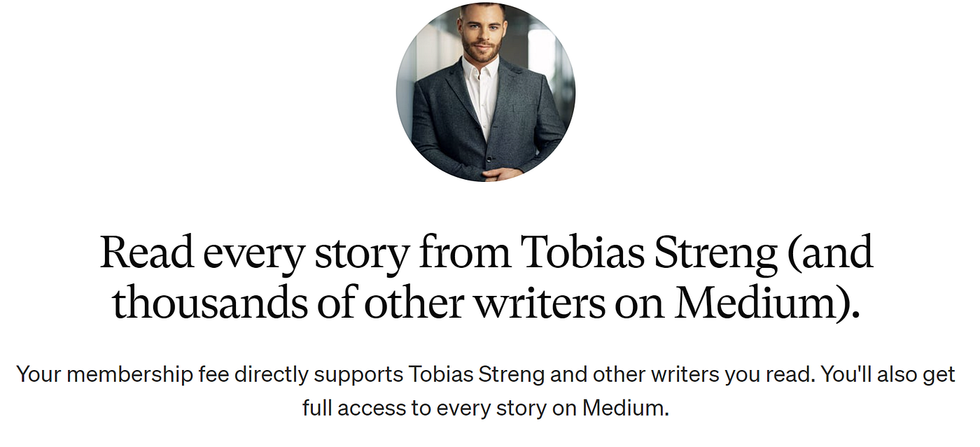Click the "You'll also get" text
This screenshot has width=980, height=447.
click(x=889, y=374)
